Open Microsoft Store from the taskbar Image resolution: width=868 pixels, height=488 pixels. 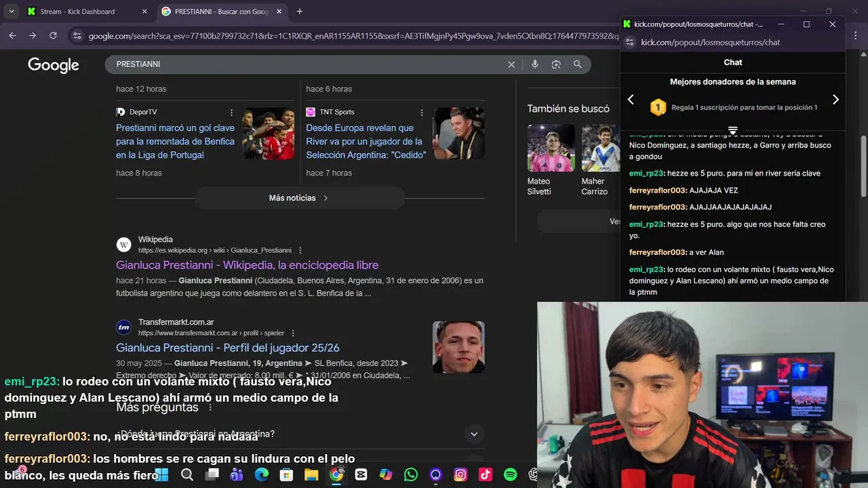[286, 475]
